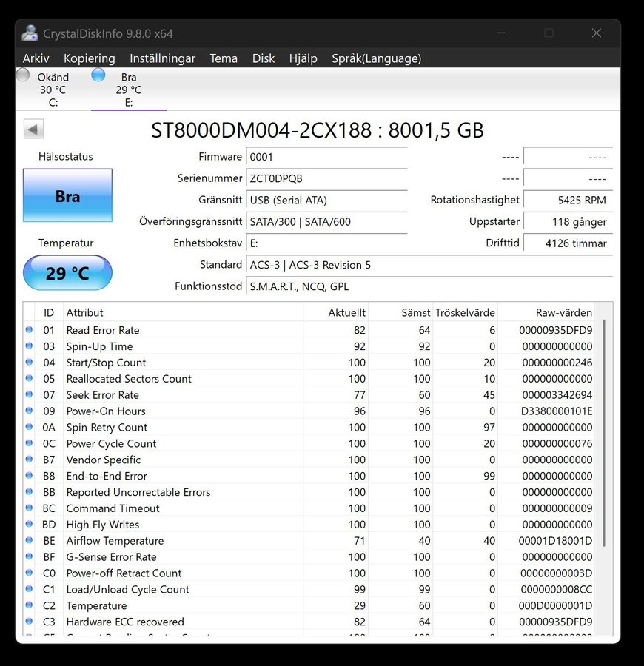Click the Enhetsbokstav field E:

point(326,243)
